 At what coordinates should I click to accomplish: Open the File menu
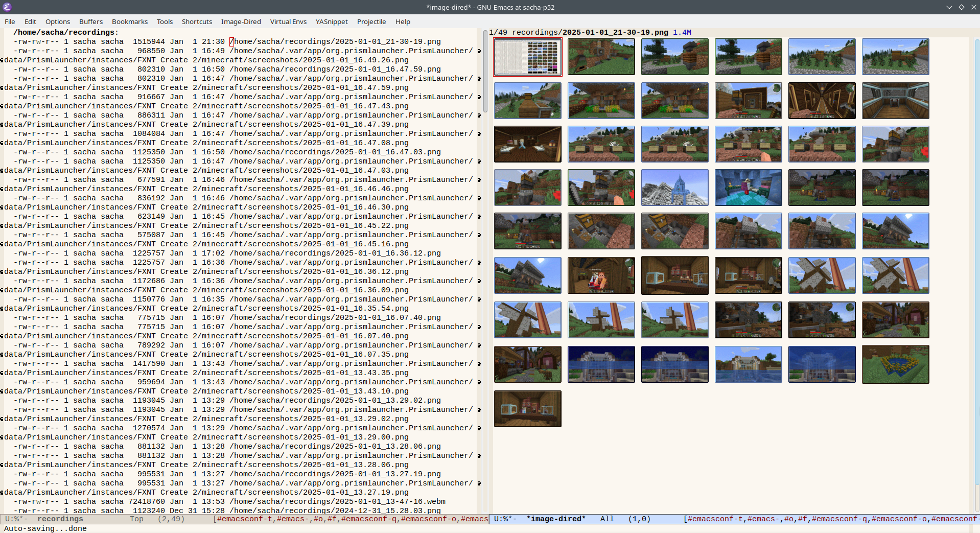click(x=10, y=21)
